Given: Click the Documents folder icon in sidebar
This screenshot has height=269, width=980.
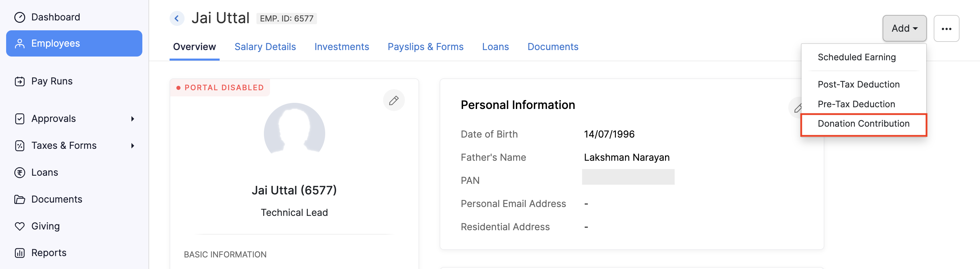Looking at the screenshot, I should (19, 200).
